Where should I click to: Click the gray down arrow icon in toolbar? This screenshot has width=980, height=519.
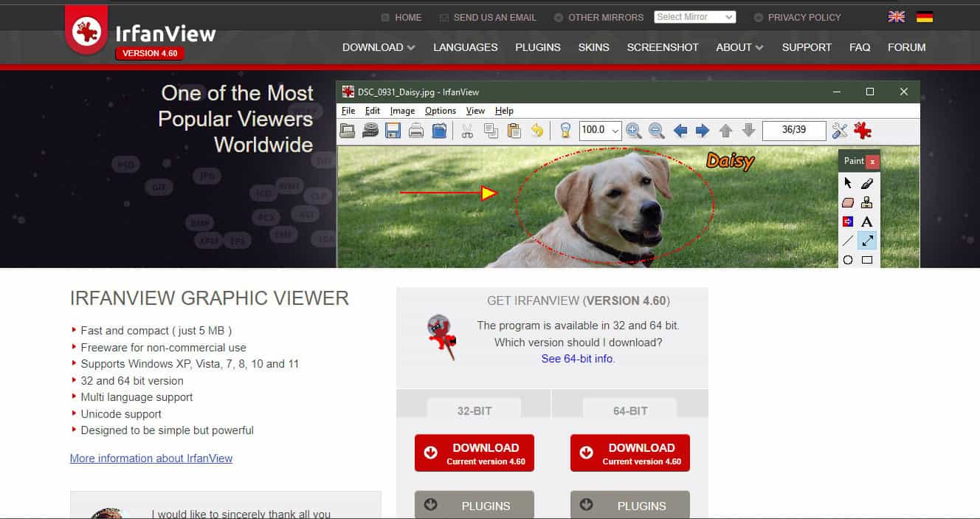point(748,131)
